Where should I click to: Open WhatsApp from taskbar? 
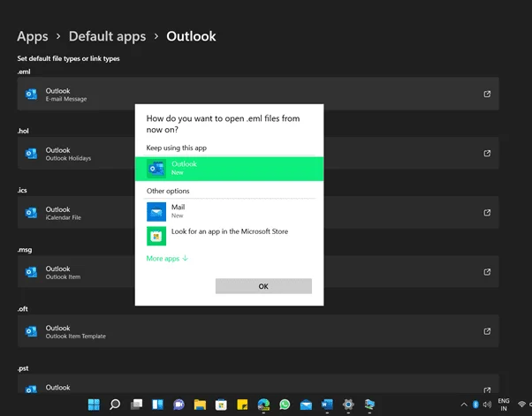coord(285,405)
